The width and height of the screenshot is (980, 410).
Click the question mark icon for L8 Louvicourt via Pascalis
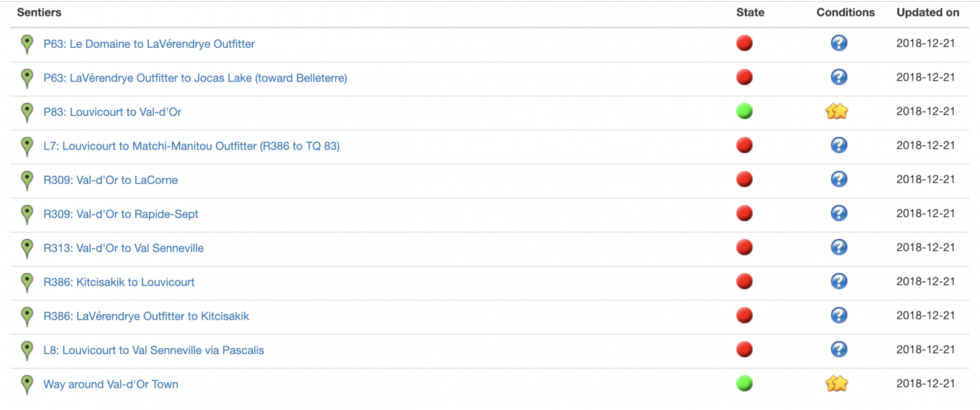pos(839,349)
